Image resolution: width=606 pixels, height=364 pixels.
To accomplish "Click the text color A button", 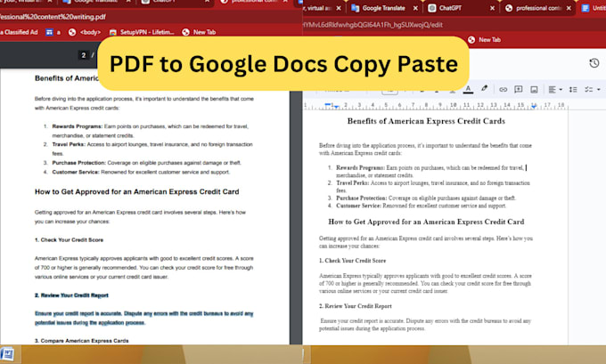I will coord(468,89).
